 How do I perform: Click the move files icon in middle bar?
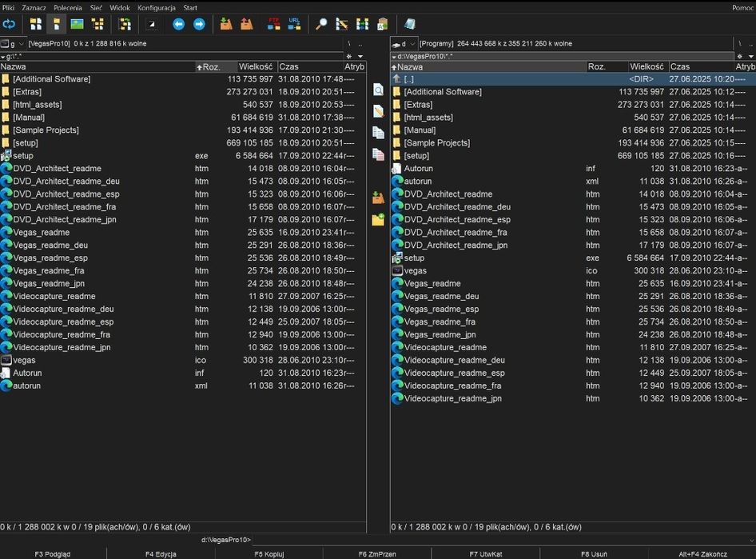[379, 155]
